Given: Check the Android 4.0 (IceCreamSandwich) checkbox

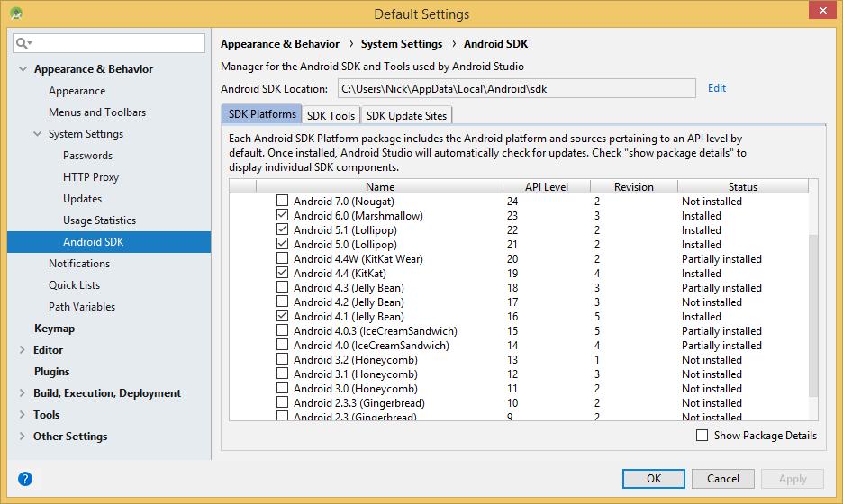Looking at the screenshot, I should click(x=282, y=345).
